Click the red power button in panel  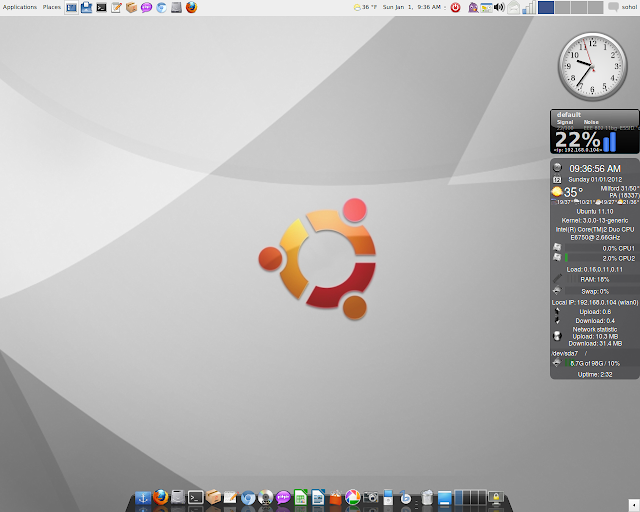point(456,7)
